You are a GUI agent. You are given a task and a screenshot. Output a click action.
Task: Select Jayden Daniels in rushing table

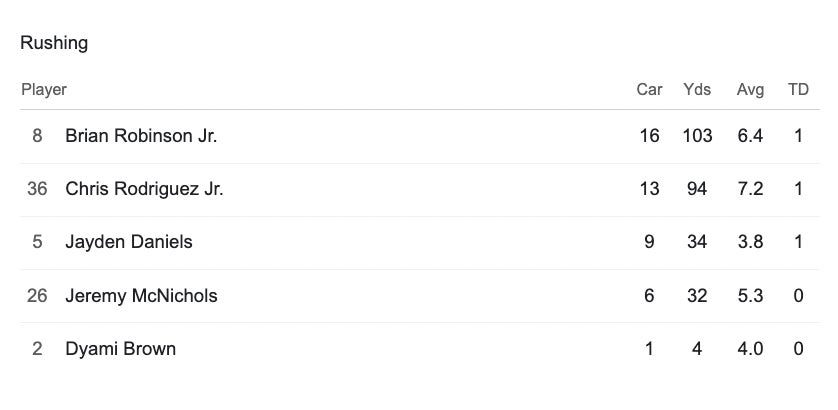pos(129,242)
